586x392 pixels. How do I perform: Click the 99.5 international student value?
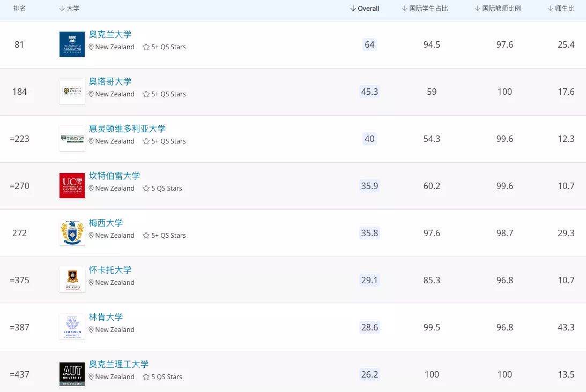(432, 327)
